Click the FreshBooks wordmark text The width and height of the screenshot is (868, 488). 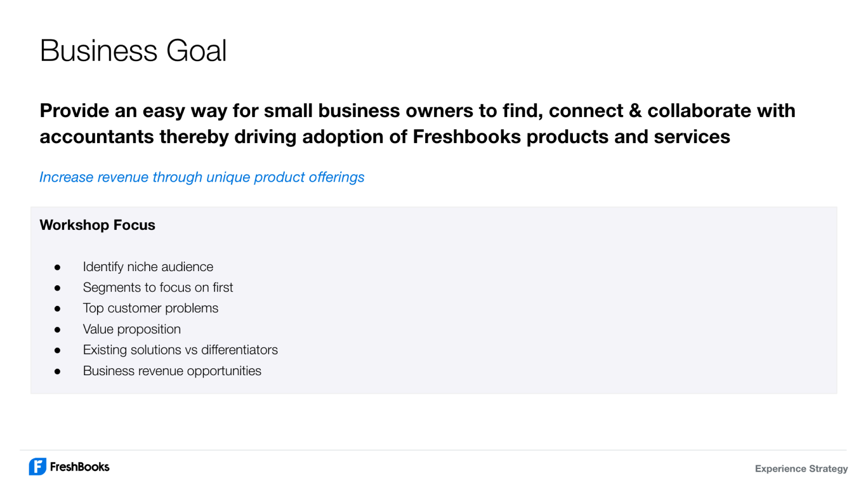[x=80, y=467]
